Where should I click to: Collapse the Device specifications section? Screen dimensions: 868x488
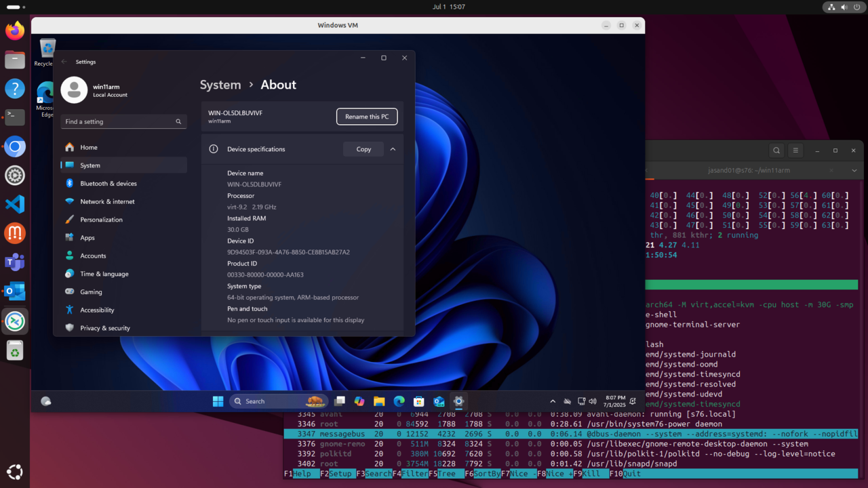click(392, 149)
